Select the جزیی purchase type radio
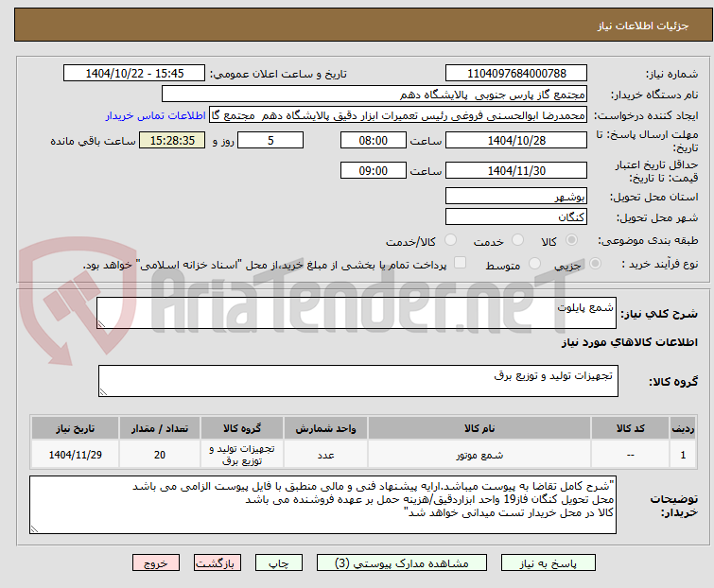This screenshot has height=588, width=714. [595, 264]
